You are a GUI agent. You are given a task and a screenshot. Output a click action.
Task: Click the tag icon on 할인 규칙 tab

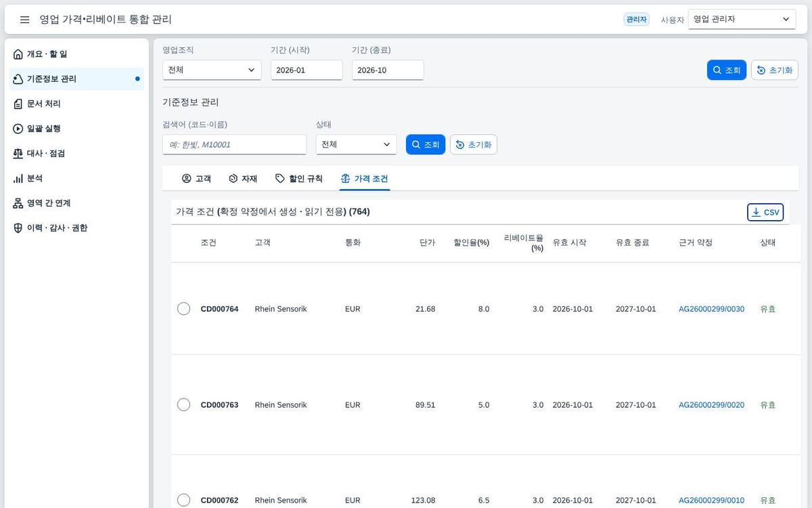click(280, 179)
